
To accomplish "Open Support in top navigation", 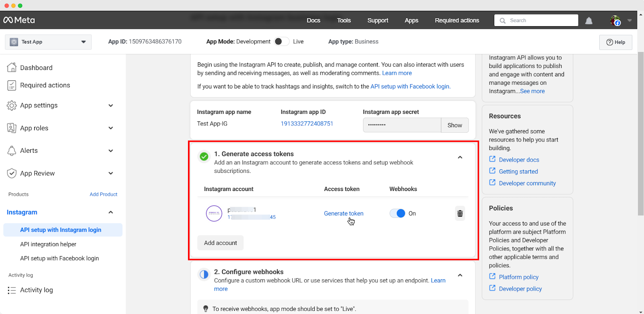I will coord(378,21).
